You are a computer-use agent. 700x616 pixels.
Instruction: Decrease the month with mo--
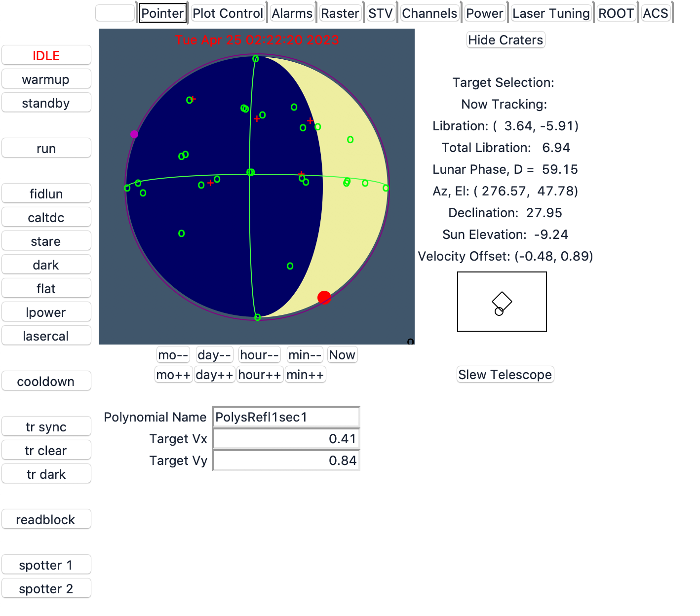(173, 355)
